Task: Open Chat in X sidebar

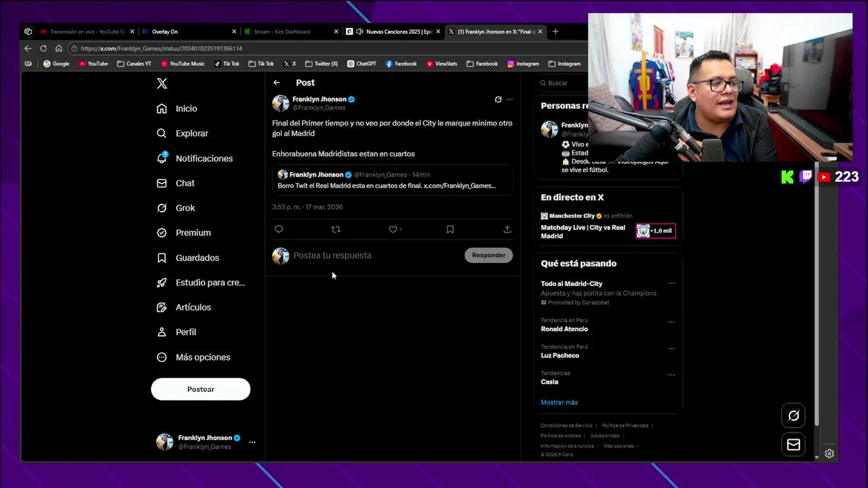Action: [176, 183]
